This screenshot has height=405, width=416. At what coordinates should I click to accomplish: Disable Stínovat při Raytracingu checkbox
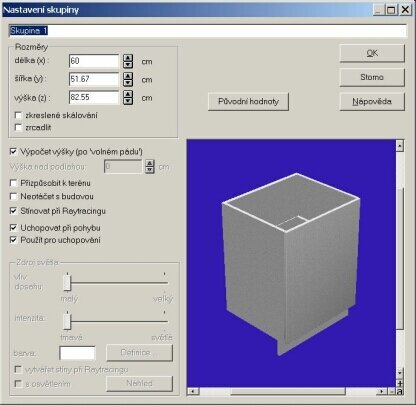(13, 211)
